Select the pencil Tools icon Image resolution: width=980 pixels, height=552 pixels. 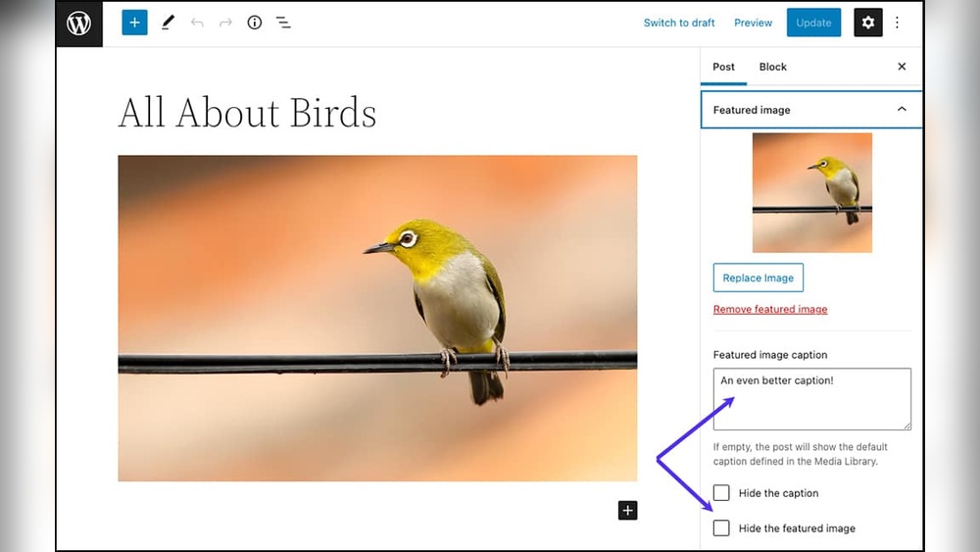(x=168, y=23)
